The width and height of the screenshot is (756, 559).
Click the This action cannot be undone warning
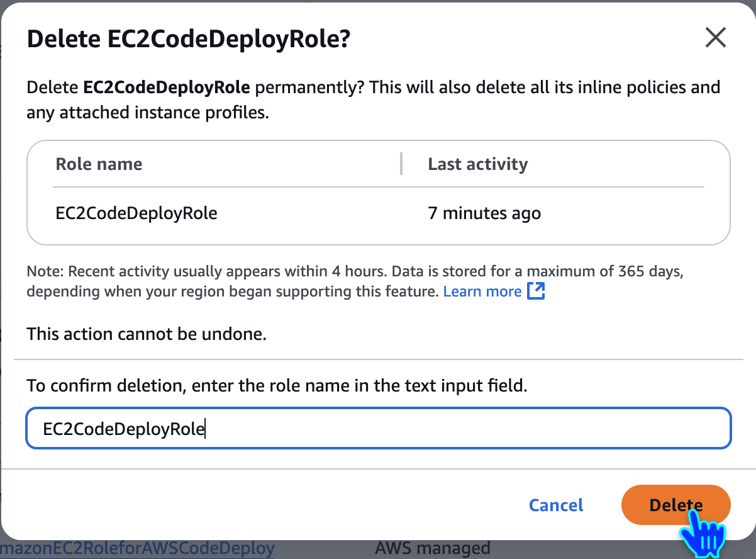(147, 334)
